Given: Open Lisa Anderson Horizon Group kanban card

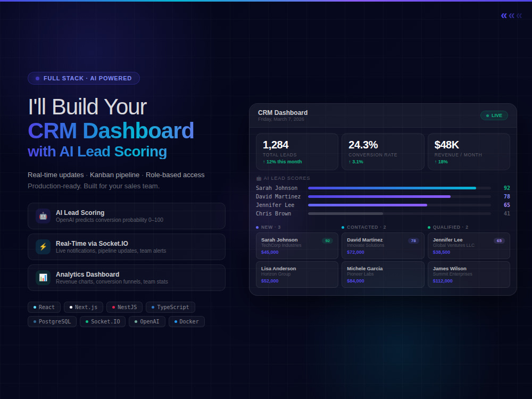Looking at the screenshot, I should 297,275.
